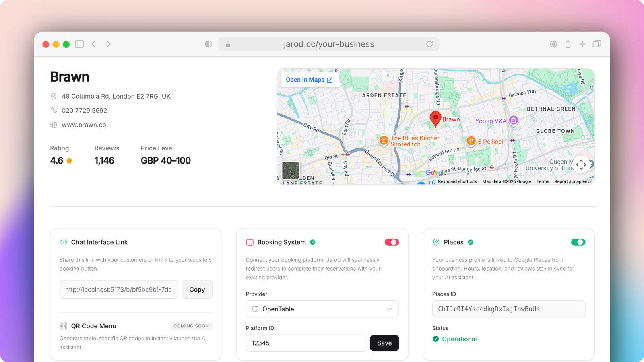Screen dimensions: 644x362
Task: Go back to the previous page
Action: click(94, 44)
